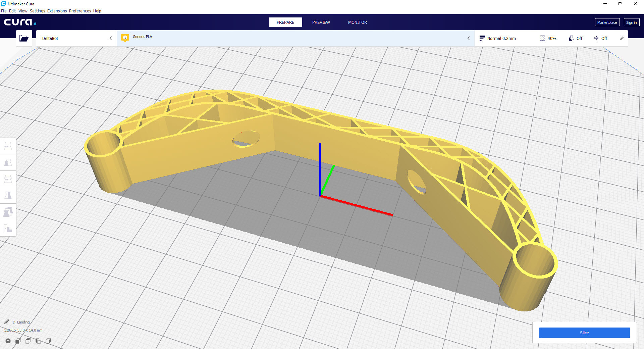Click the support icon showing Off
This screenshot has width=644, height=349.
pos(571,38)
